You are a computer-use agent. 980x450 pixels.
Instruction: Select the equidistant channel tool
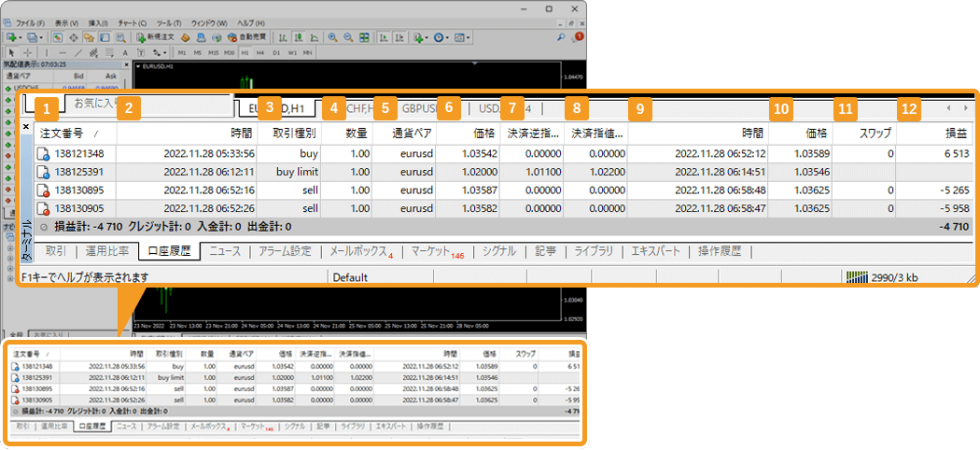[93, 53]
